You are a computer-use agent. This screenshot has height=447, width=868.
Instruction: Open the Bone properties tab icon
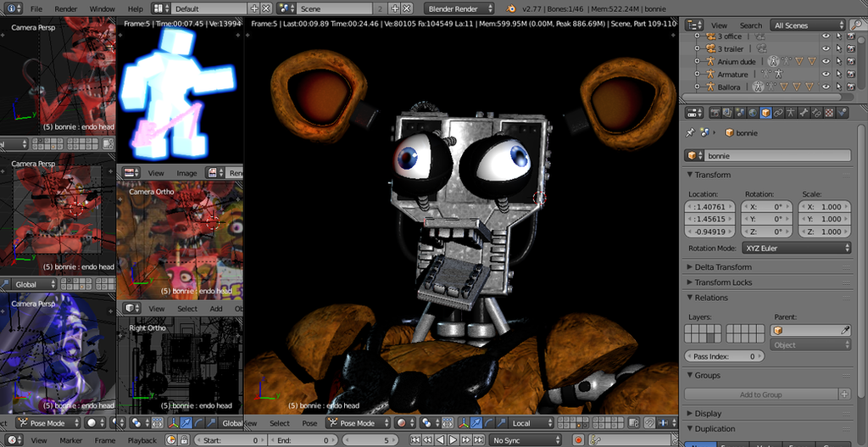[804, 113]
